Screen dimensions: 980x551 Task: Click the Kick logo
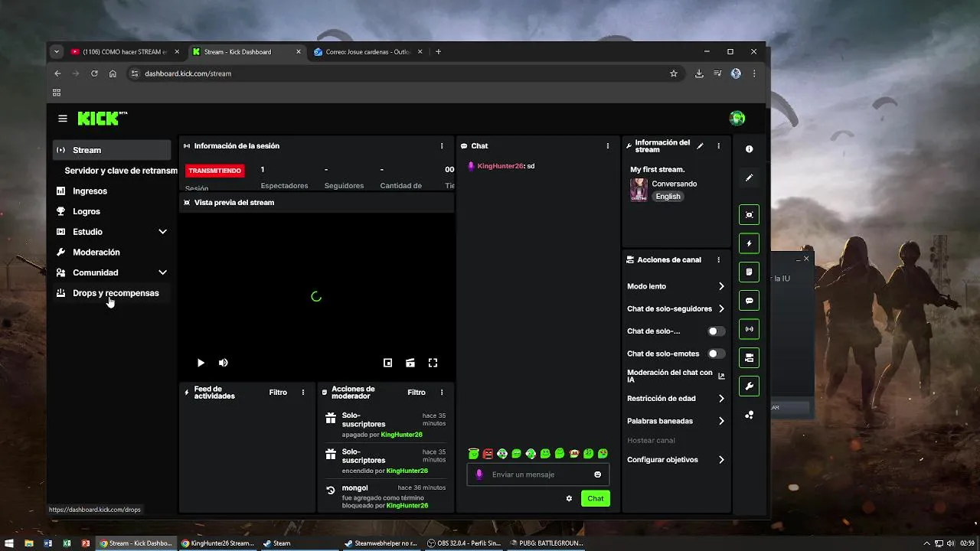click(x=102, y=118)
